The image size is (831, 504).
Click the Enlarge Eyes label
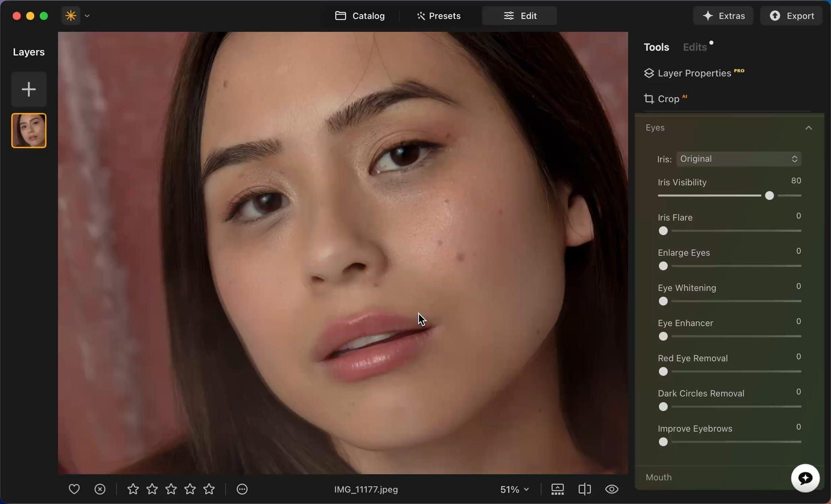click(684, 252)
